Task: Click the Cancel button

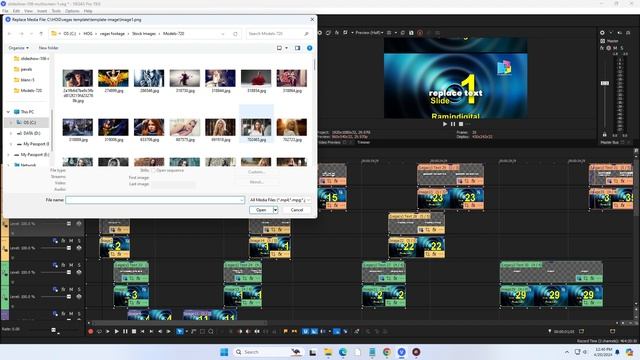Action: point(297,210)
